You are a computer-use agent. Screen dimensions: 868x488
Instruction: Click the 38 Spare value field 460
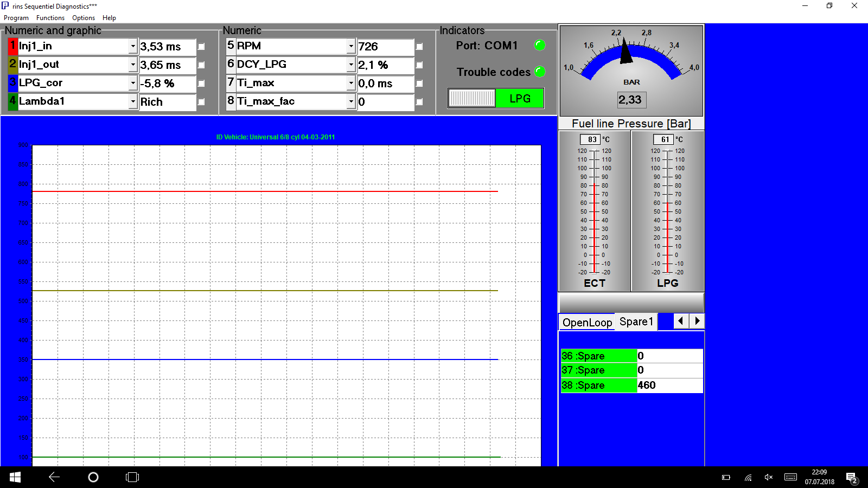[670, 385]
